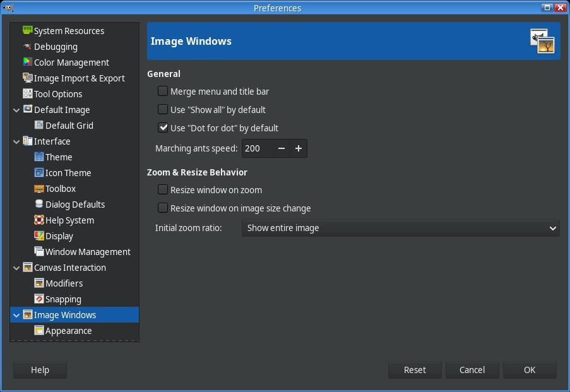Screen dimensions: 570x392
Task: Click the Color Management sidebar icon
Action: tap(27, 62)
